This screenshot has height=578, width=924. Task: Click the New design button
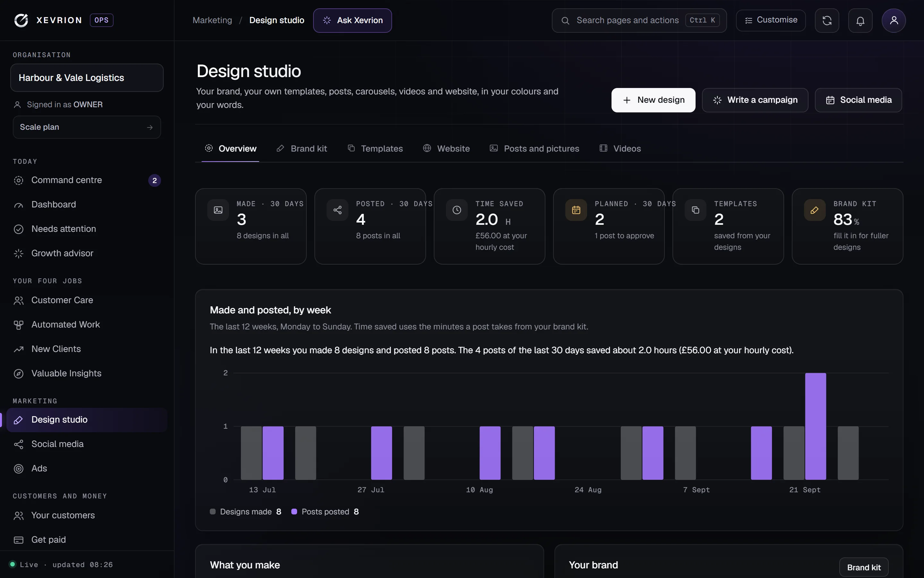pos(653,100)
